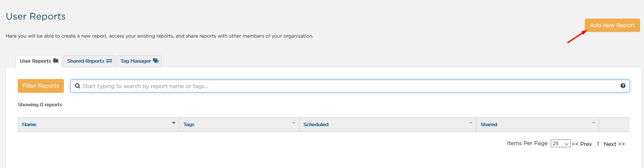Select the User Reports tab
This screenshot has height=168, width=644.
39,61
